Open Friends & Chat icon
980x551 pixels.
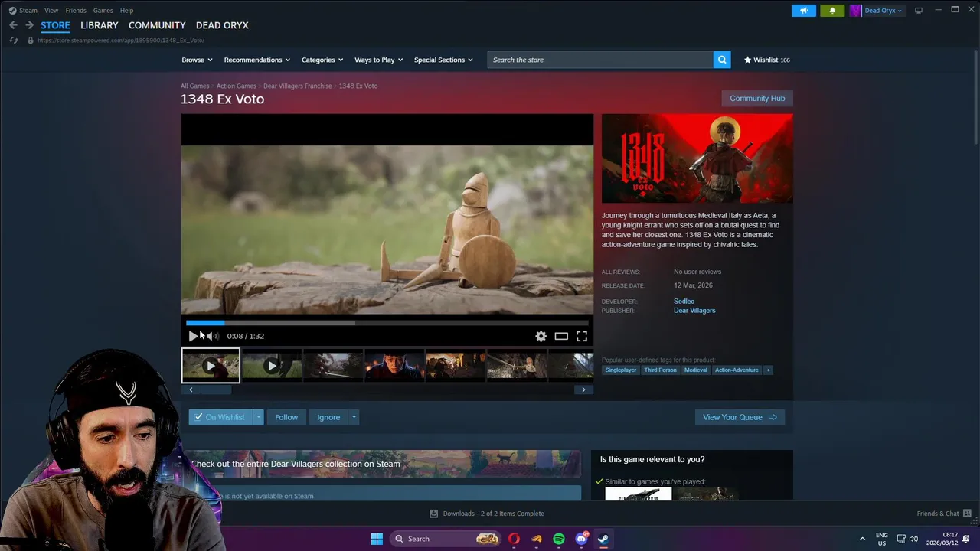coord(967,514)
